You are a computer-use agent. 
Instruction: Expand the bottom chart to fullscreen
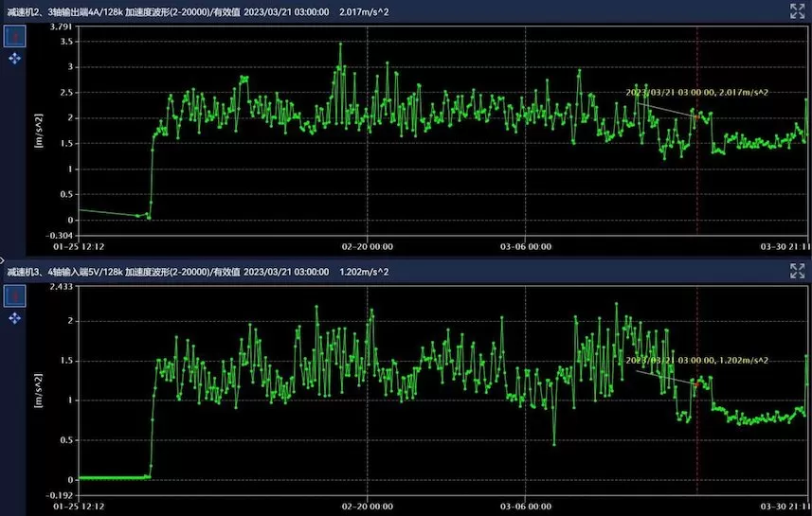[x=797, y=272]
